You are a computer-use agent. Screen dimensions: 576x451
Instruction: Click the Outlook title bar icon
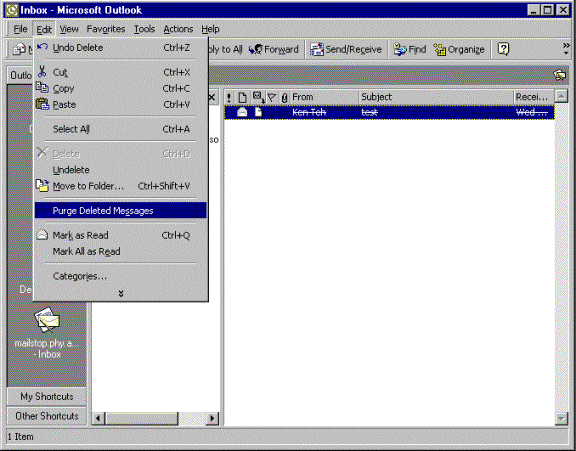pos(11,10)
